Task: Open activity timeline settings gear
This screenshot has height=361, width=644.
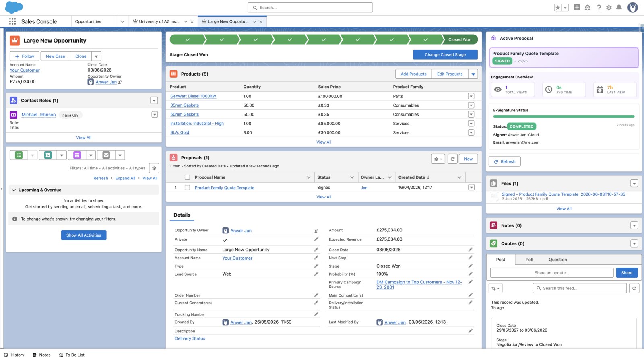Action: 154,168
